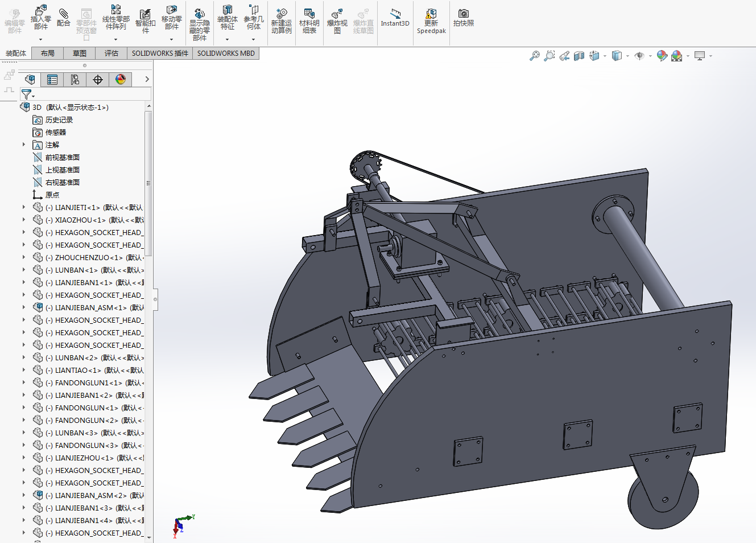Screen dimensions: 756x543
Task: Open the PropertyManager tab icon
Action: tap(52, 80)
